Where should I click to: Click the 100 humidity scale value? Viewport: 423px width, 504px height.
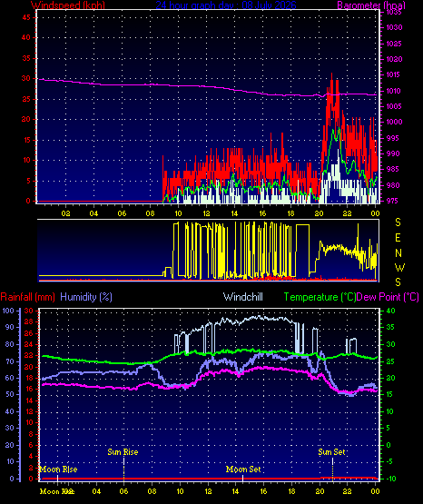[8, 311]
